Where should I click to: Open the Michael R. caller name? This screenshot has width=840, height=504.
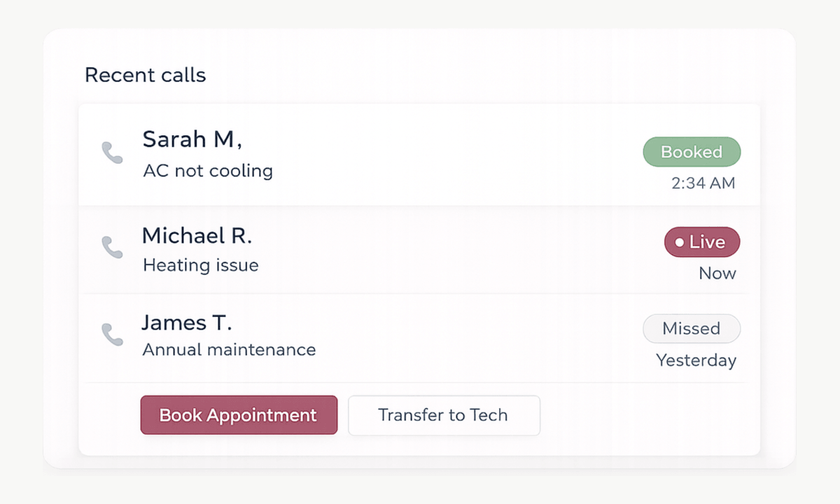coord(197,236)
